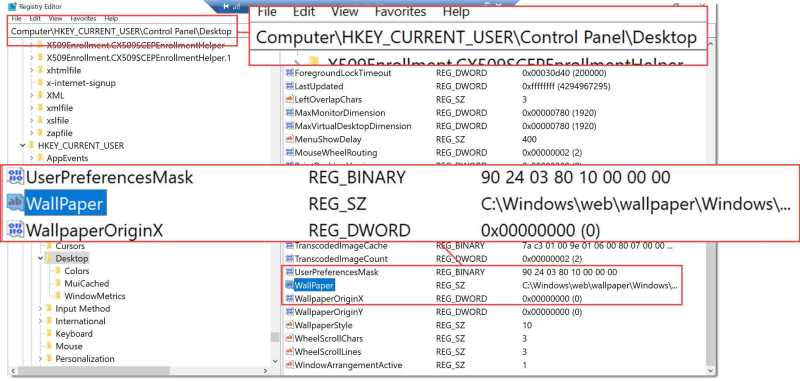Screen dimensions: 800x381
Task: Click data 0x00030d40 (200000)
Action: (x=564, y=73)
